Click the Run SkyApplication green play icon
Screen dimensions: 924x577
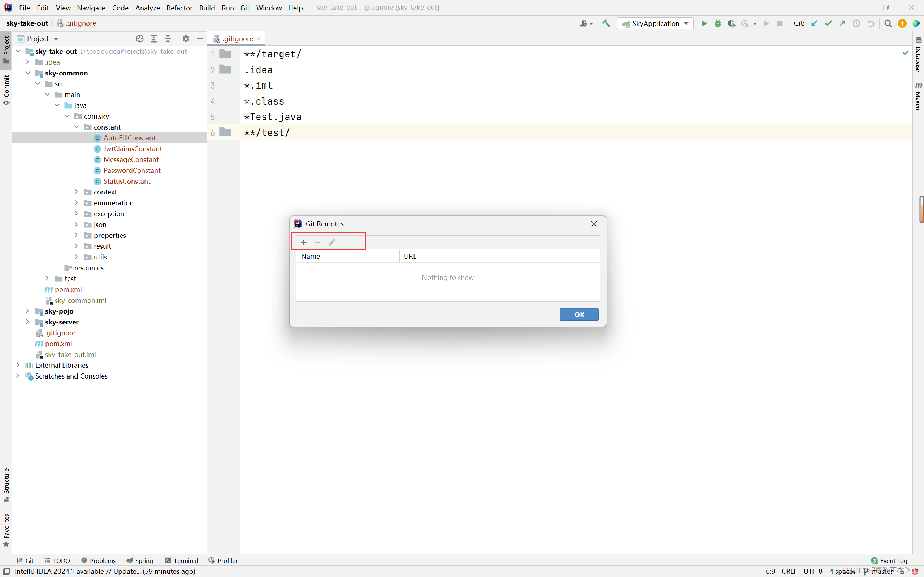click(703, 24)
